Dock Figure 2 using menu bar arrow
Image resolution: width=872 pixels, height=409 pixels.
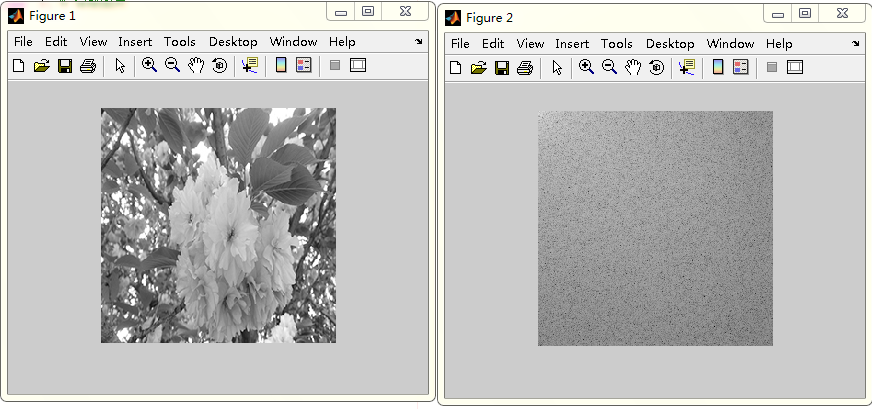[856, 43]
